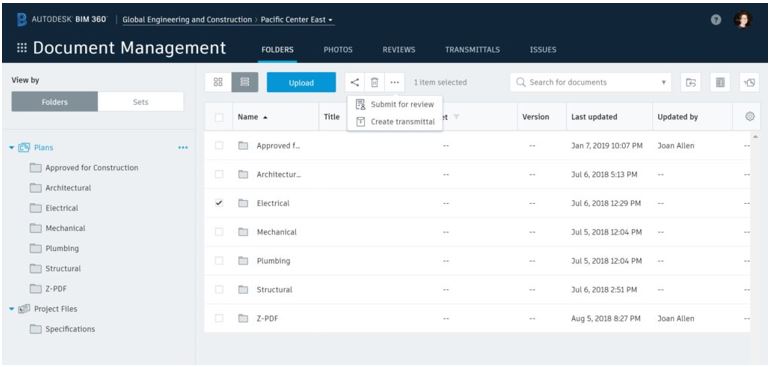Uncheck the Electrical row checkbox
Screen dimensions: 772x367
[219, 203]
